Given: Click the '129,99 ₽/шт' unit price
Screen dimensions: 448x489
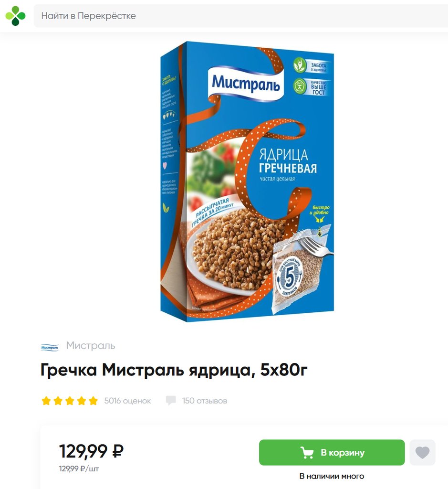Looking at the screenshot, I should coord(79,469).
